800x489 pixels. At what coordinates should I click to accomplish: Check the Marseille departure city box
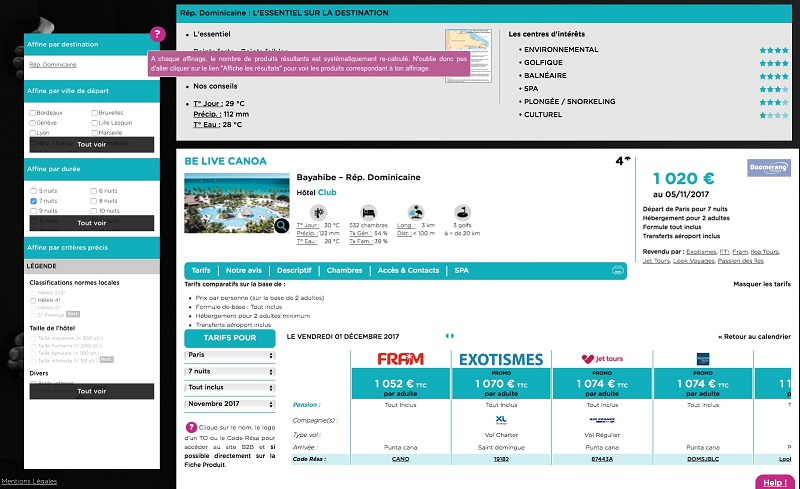click(94, 133)
